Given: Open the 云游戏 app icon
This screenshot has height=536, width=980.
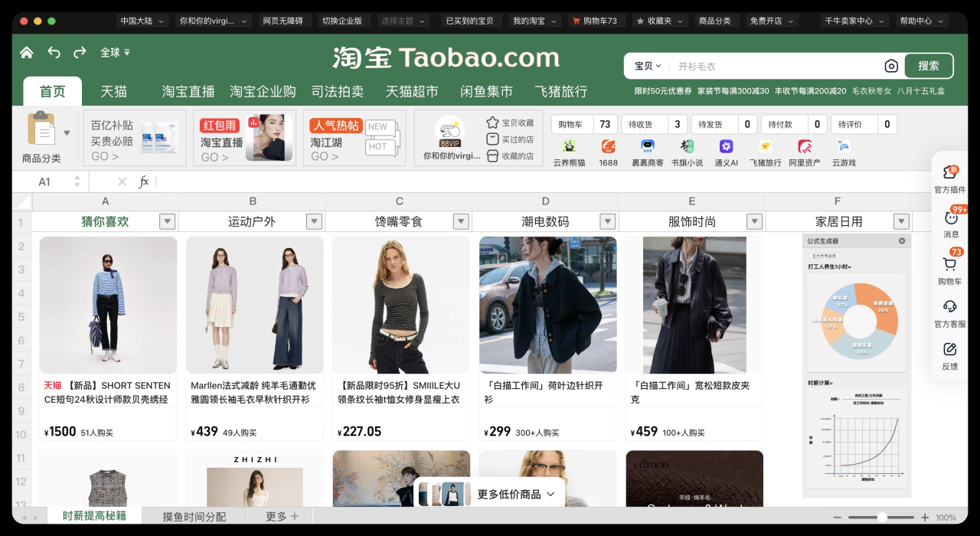Looking at the screenshot, I should coord(844,146).
